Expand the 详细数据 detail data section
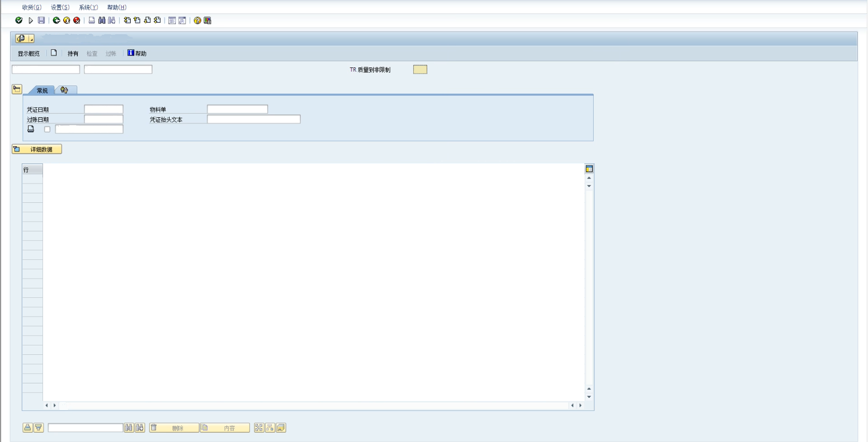Image resolution: width=868 pixels, height=442 pixels. click(x=37, y=149)
